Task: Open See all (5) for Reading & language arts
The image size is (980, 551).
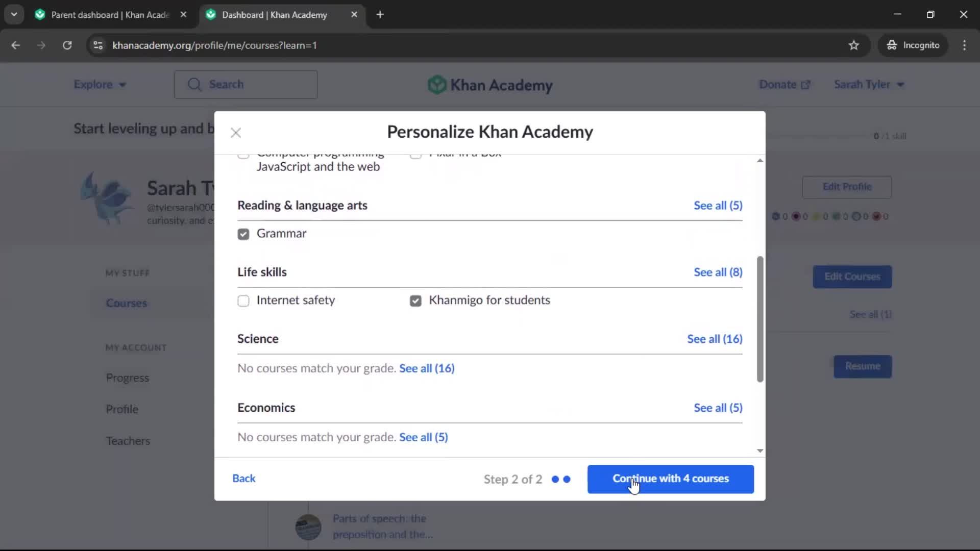Action: 718,205
